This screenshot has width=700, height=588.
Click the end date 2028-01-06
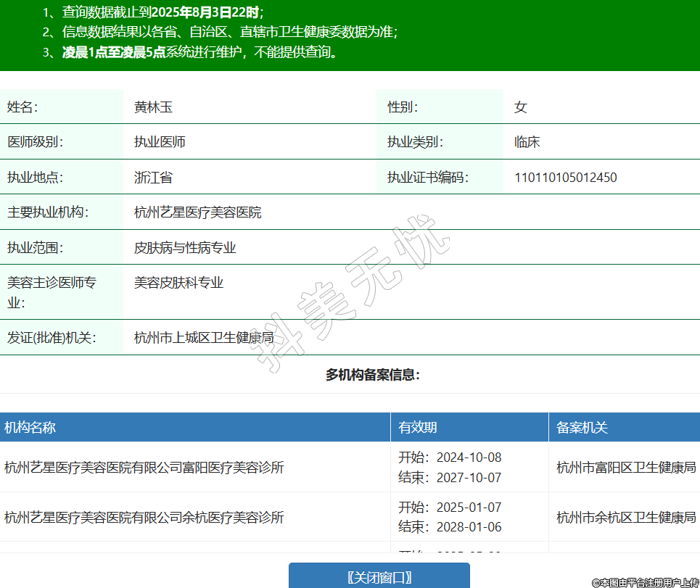point(468,527)
